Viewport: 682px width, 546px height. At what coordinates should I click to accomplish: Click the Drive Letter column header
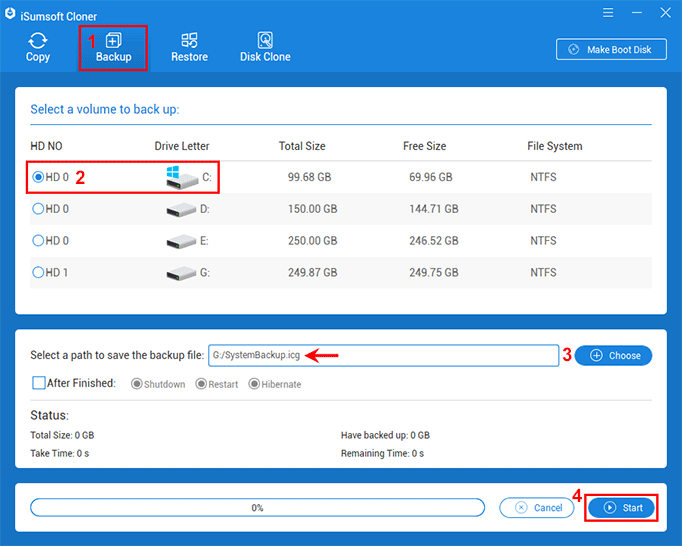pos(182,146)
